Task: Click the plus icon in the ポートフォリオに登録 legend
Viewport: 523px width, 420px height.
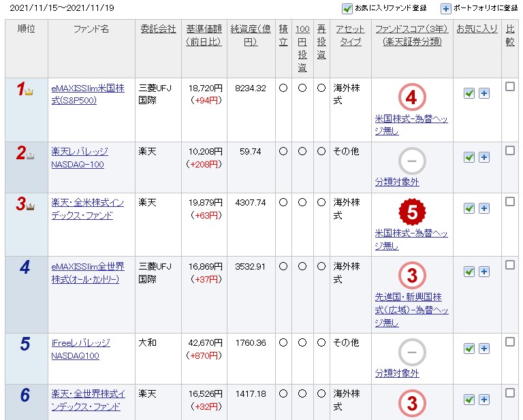Action: [x=445, y=8]
